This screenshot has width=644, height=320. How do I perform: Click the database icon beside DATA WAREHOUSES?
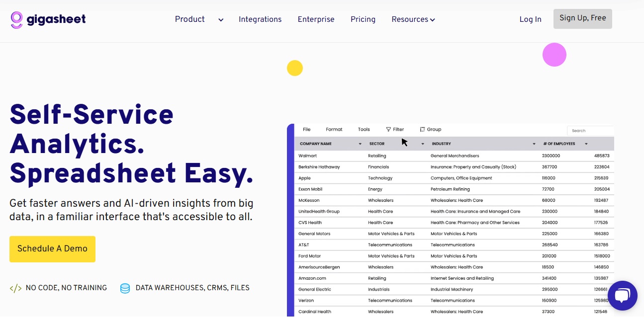click(125, 288)
